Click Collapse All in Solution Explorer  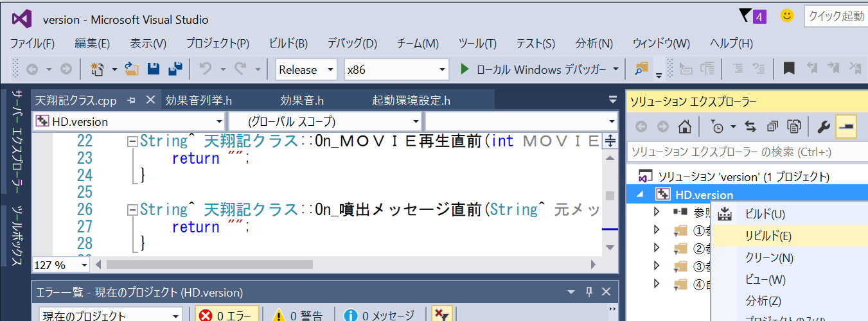773,126
